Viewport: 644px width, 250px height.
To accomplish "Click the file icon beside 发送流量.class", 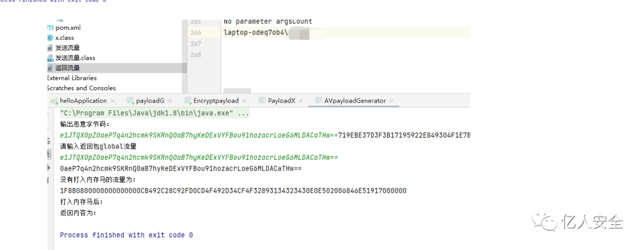I will 50,58.
